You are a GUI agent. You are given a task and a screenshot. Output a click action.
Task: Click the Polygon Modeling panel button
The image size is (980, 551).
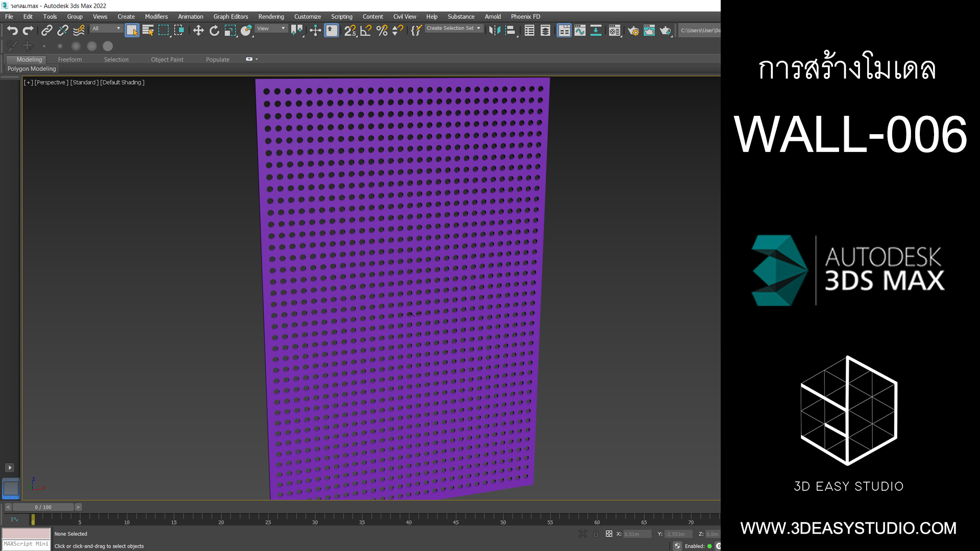pos(32,69)
